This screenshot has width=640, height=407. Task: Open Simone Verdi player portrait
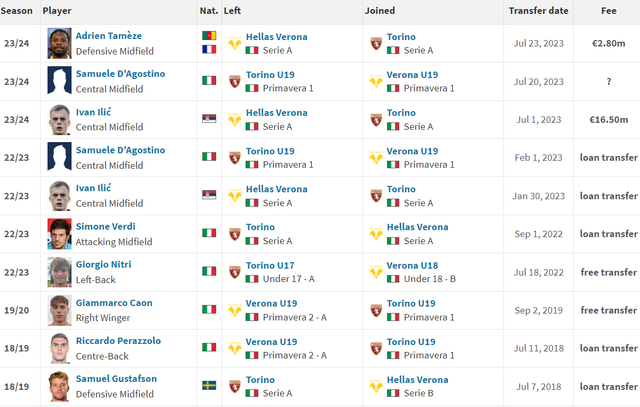coord(59,234)
